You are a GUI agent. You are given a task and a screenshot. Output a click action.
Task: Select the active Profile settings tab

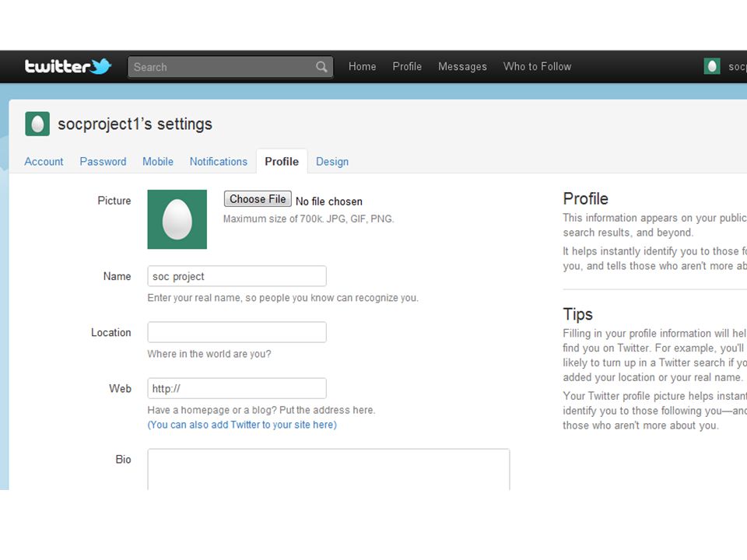click(282, 162)
